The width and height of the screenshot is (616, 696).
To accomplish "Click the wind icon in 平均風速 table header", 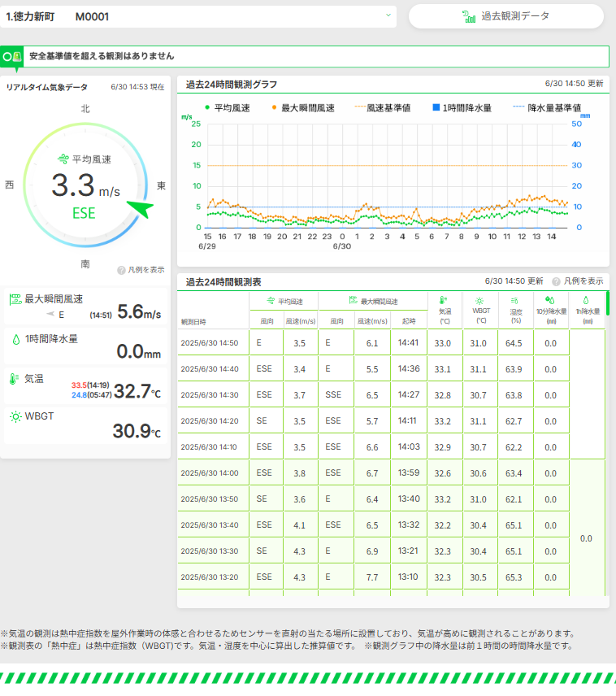I will (x=271, y=301).
